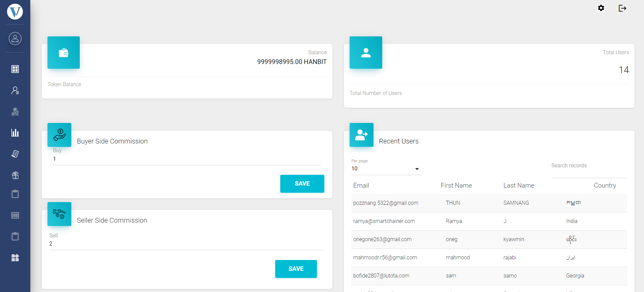Sort by the Country column header

[605, 186]
